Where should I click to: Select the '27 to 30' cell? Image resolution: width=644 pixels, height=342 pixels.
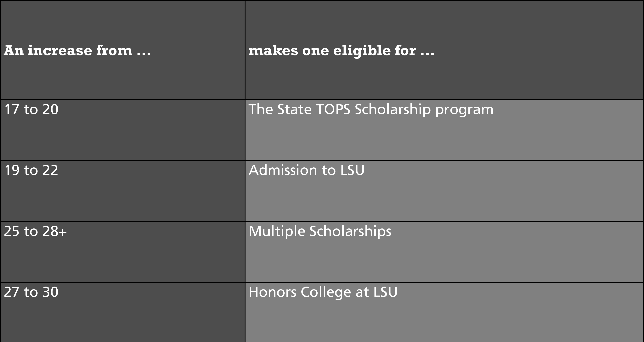tap(123, 312)
